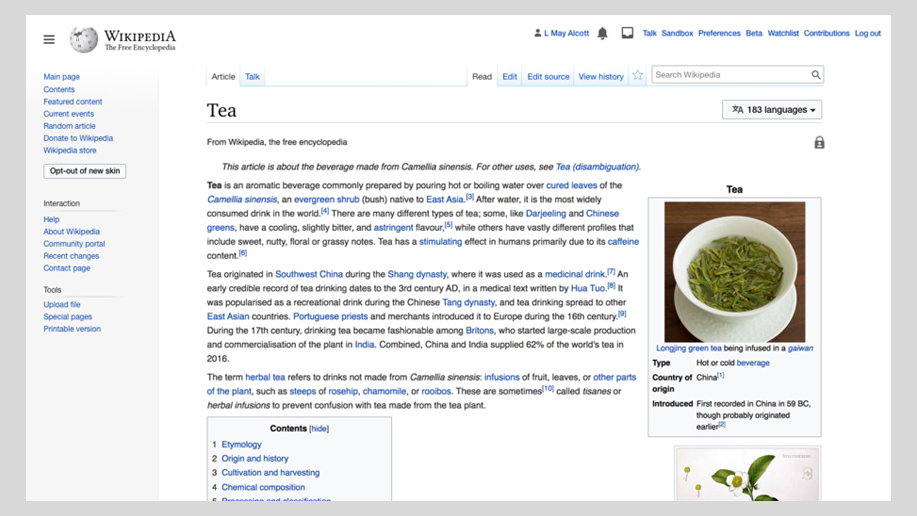917x516 pixels.
Task: Follow the Camellia sinensis link
Action: (x=242, y=199)
